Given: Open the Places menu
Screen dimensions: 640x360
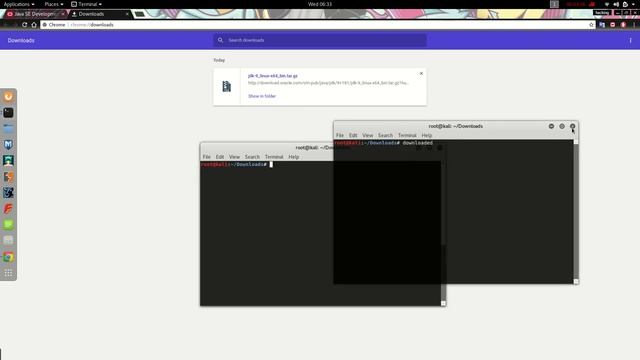Looking at the screenshot, I should tap(53, 4).
